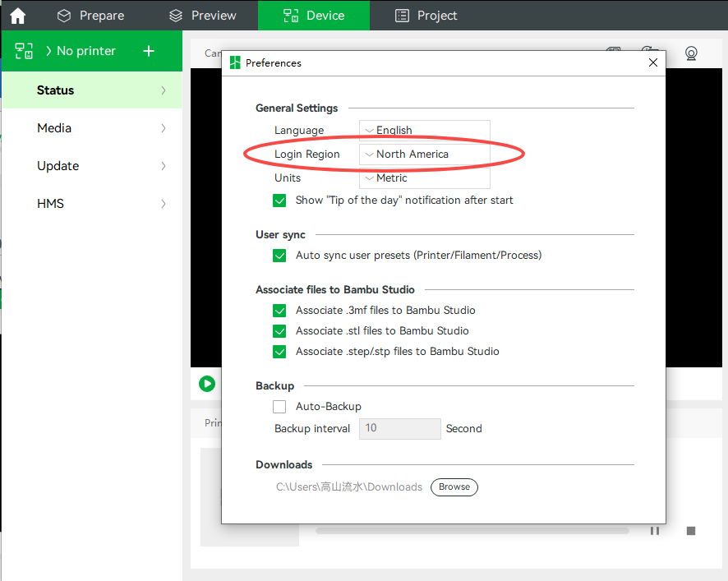The image size is (728, 581).
Task: Open the Units dropdown showing Metric
Action: (424, 178)
